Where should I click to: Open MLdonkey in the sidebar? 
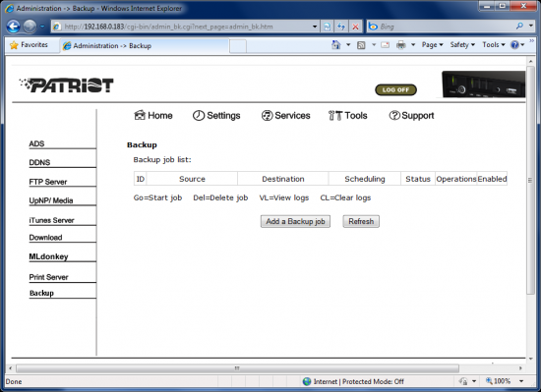[48, 256]
